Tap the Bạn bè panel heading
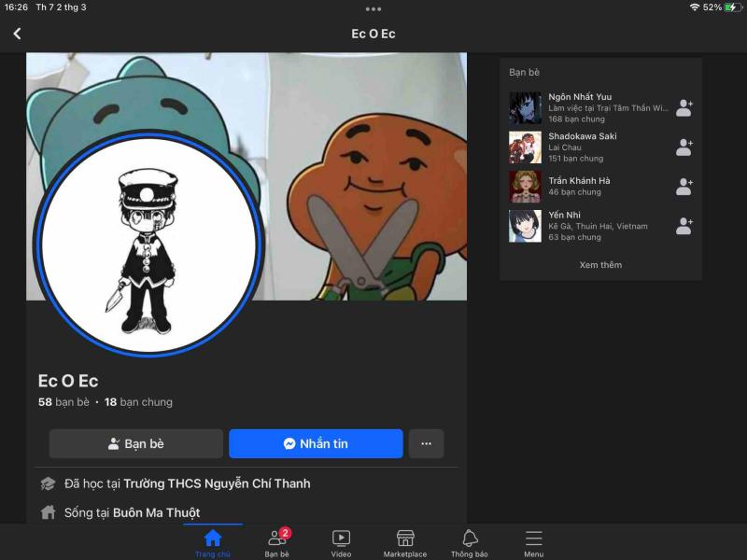747x560 pixels. click(x=524, y=73)
